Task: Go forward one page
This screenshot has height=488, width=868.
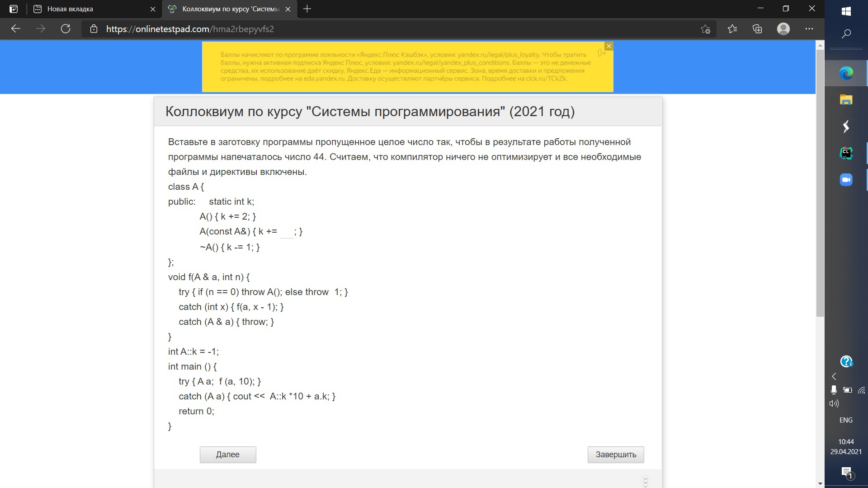Action: pos(41,29)
